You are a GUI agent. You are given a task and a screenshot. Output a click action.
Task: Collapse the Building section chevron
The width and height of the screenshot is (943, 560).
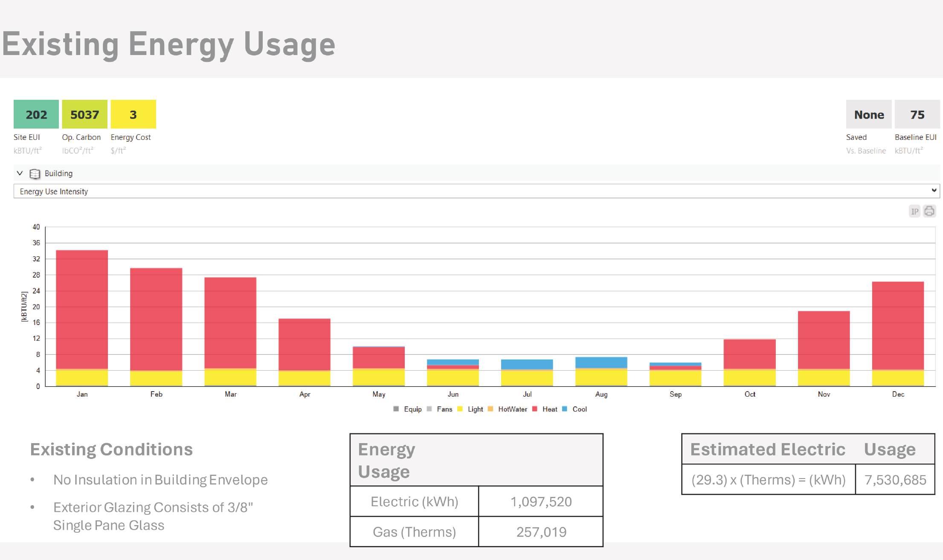pyautogui.click(x=20, y=173)
